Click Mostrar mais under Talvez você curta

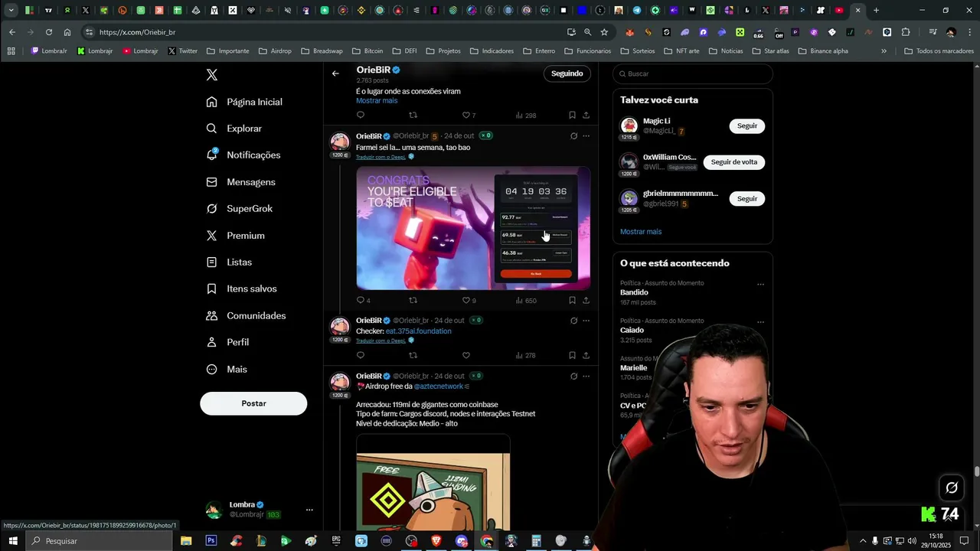641,232
